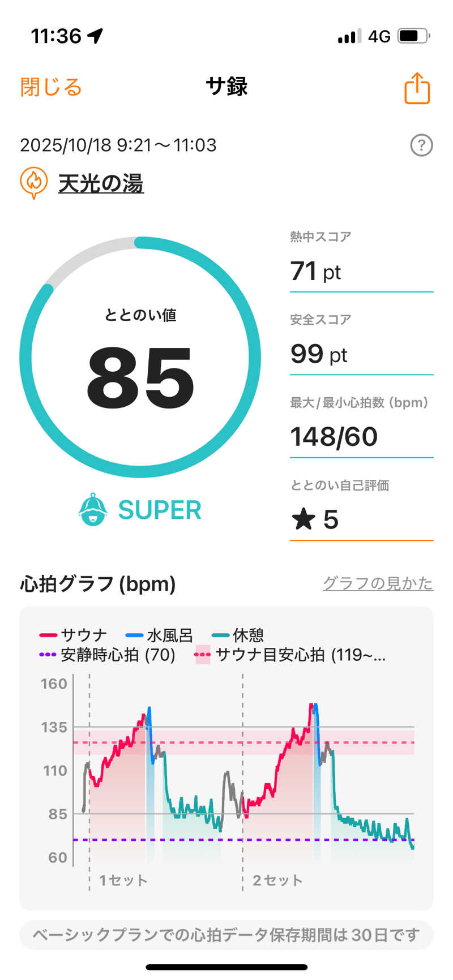Select the 熱中スコア 71 pt field

click(x=361, y=270)
